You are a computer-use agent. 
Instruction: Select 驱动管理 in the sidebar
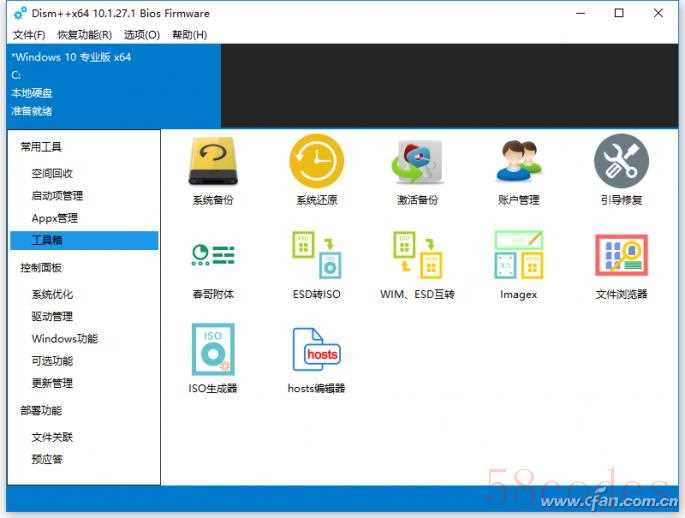pos(52,317)
